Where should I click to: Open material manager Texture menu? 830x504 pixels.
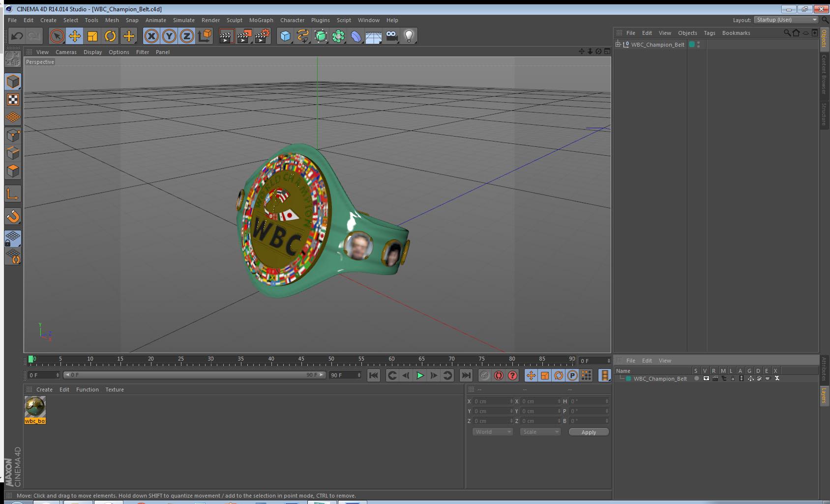click(115, 390)
